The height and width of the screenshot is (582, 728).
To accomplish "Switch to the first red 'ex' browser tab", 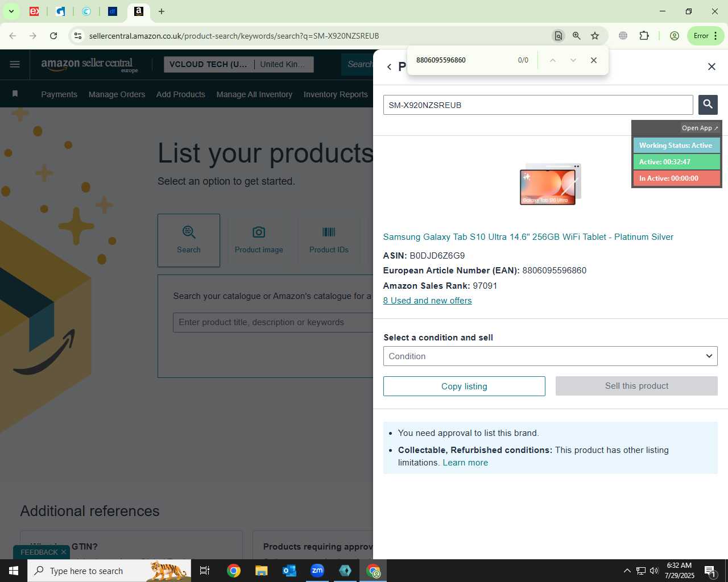I will (x=34, y=11).
